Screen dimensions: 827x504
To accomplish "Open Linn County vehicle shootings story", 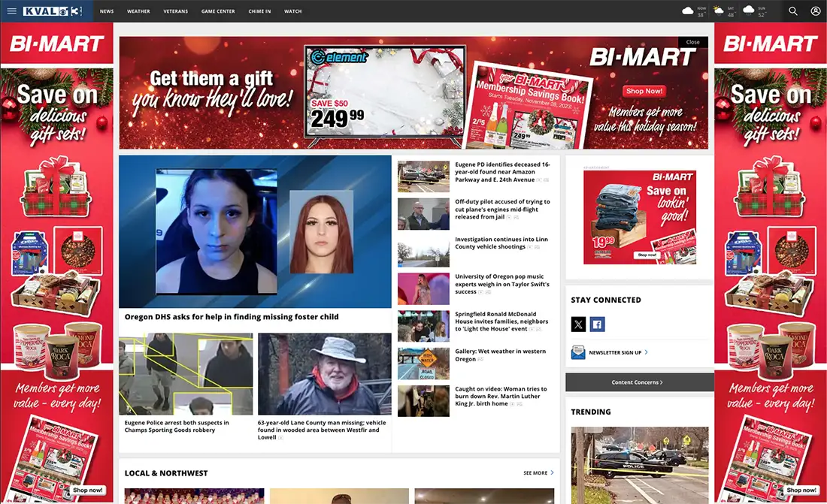I will (501, 243).
